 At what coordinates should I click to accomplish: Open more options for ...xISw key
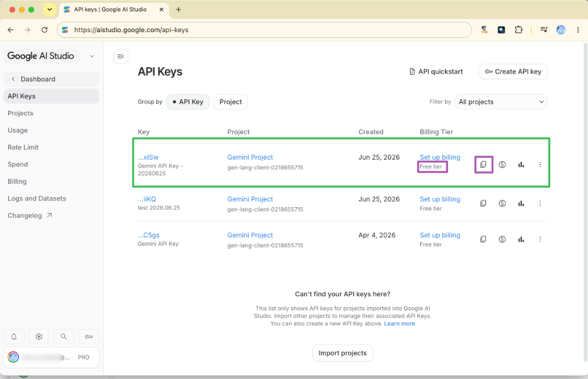(x=540, y=165)
